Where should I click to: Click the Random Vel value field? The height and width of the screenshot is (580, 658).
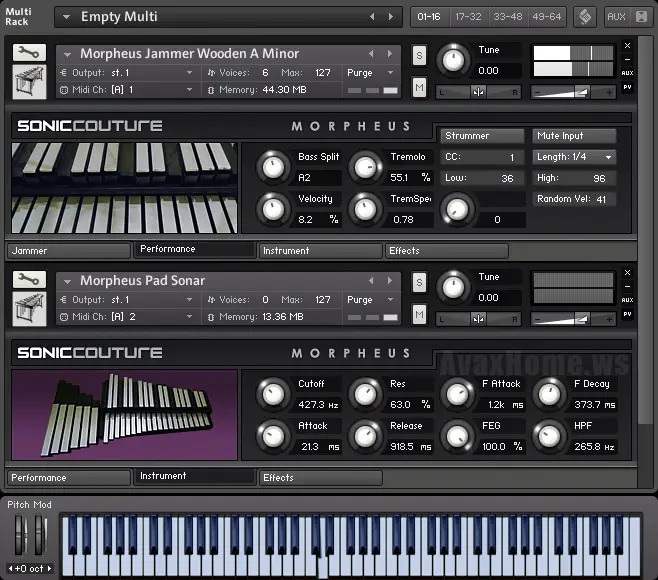(574, 199)
